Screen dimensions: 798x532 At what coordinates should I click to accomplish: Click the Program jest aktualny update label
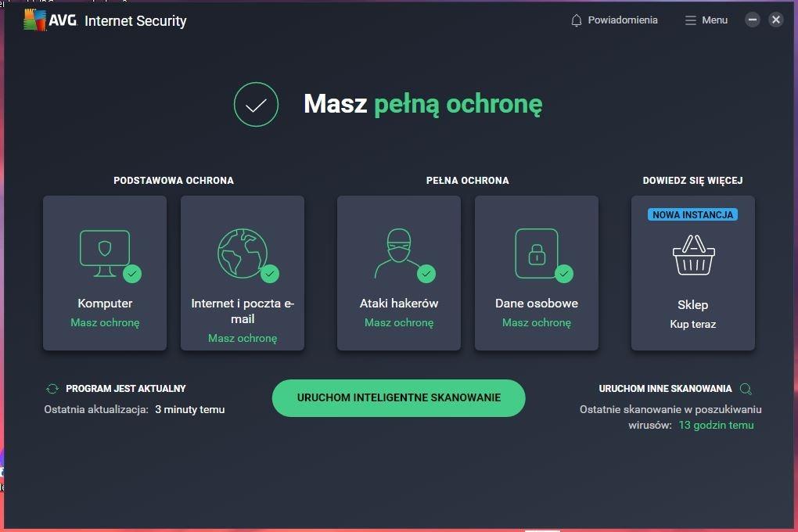[x=126, y=389]
